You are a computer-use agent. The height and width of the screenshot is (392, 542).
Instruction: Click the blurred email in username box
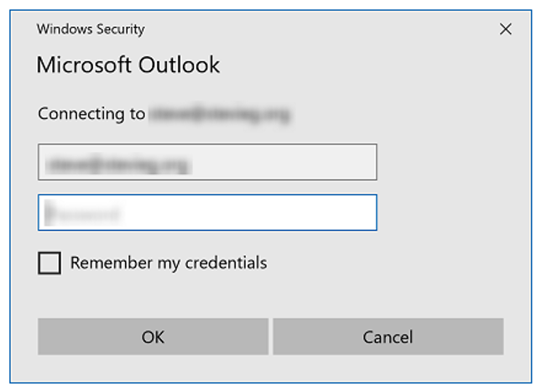click(118, 165)
